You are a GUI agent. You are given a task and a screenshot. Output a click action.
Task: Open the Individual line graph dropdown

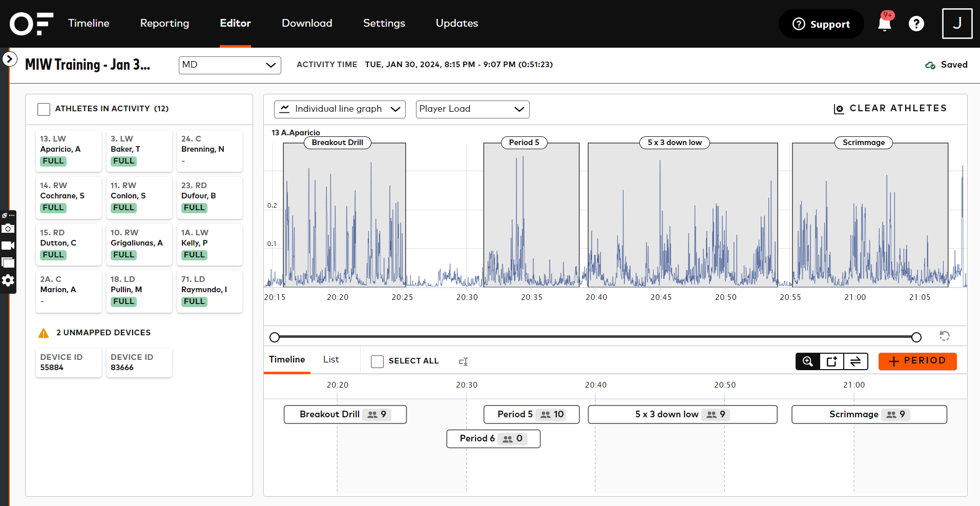pos(340,109)
